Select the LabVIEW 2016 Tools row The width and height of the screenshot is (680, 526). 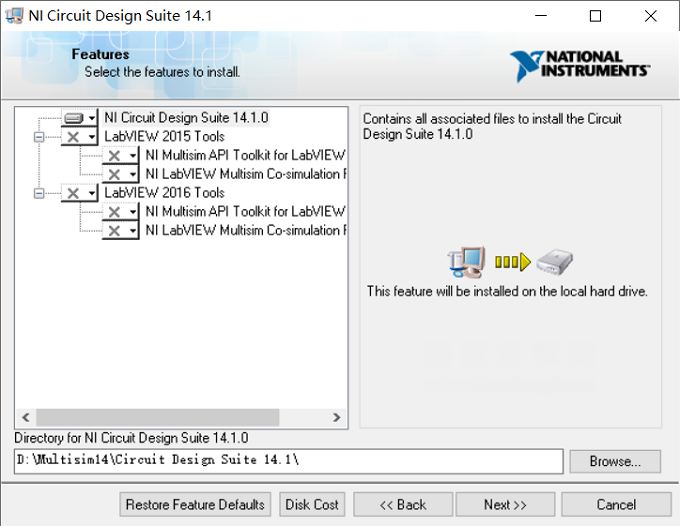click(164, 193)
